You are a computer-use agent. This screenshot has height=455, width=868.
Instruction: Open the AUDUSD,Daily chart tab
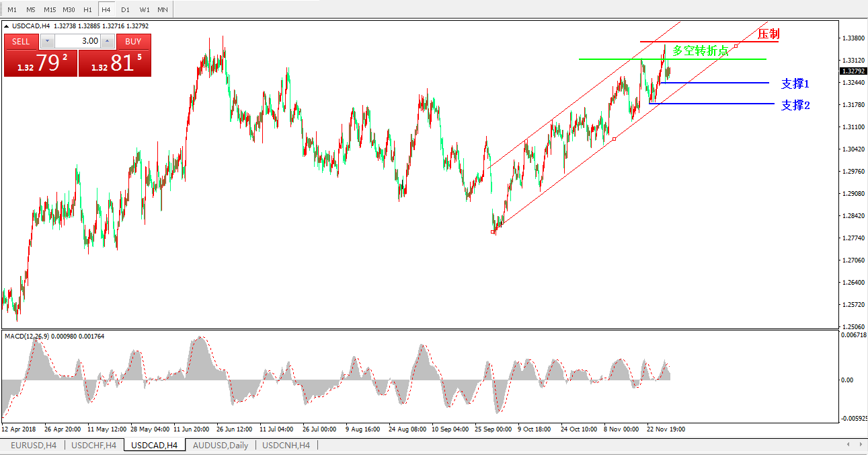coord(221,445)
